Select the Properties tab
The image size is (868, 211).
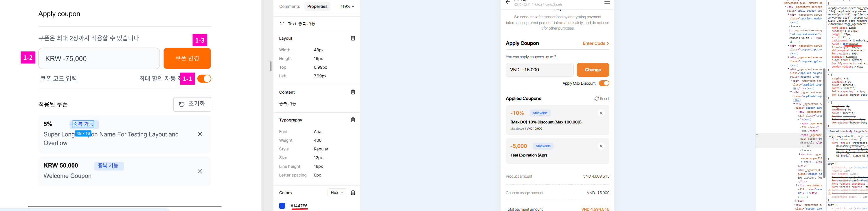[317, 6]
